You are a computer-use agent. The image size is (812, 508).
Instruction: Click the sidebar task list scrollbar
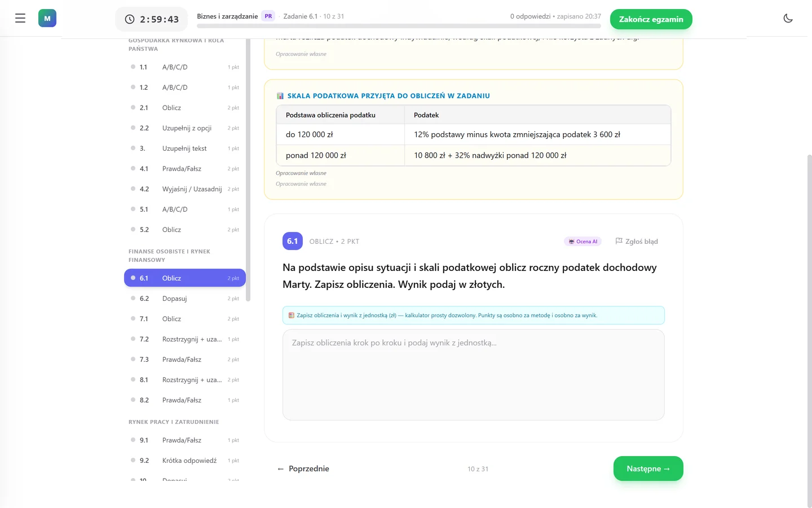click(x=248, y=169)
